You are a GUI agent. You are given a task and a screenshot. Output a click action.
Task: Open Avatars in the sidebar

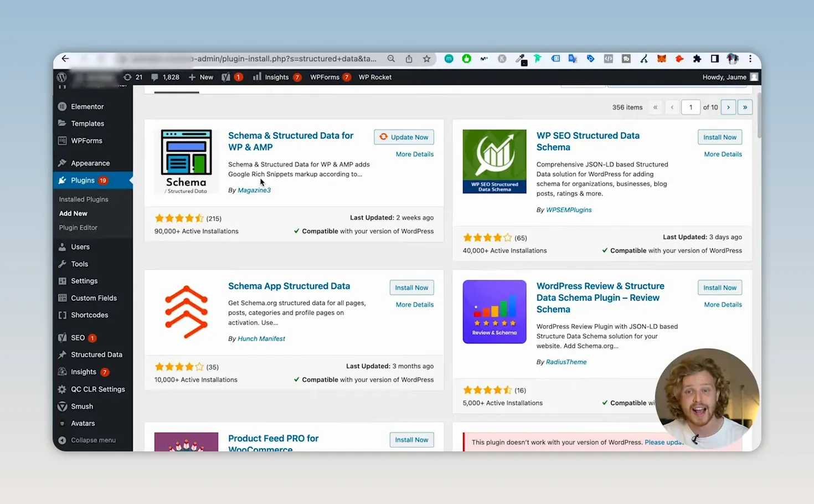click(83, 424)
